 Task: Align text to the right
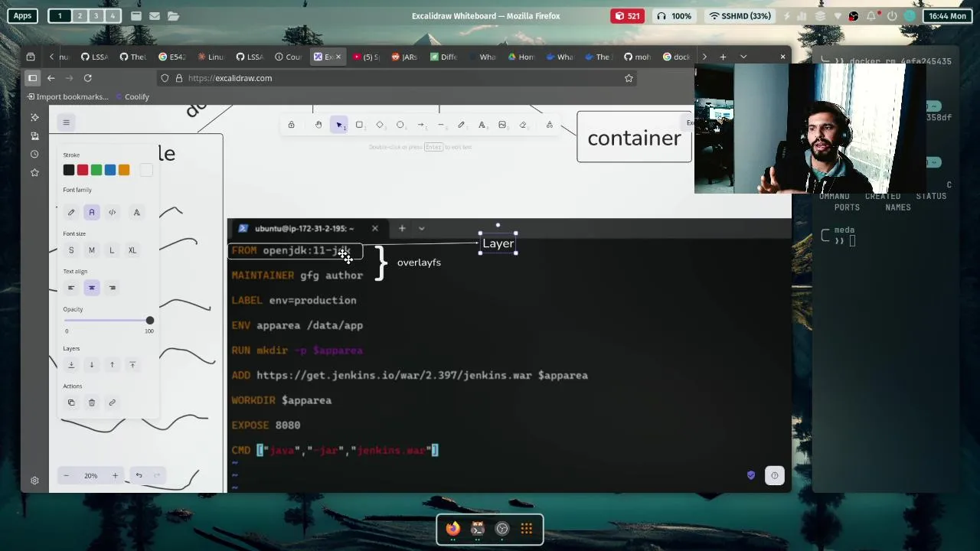(x=112, y=288)
